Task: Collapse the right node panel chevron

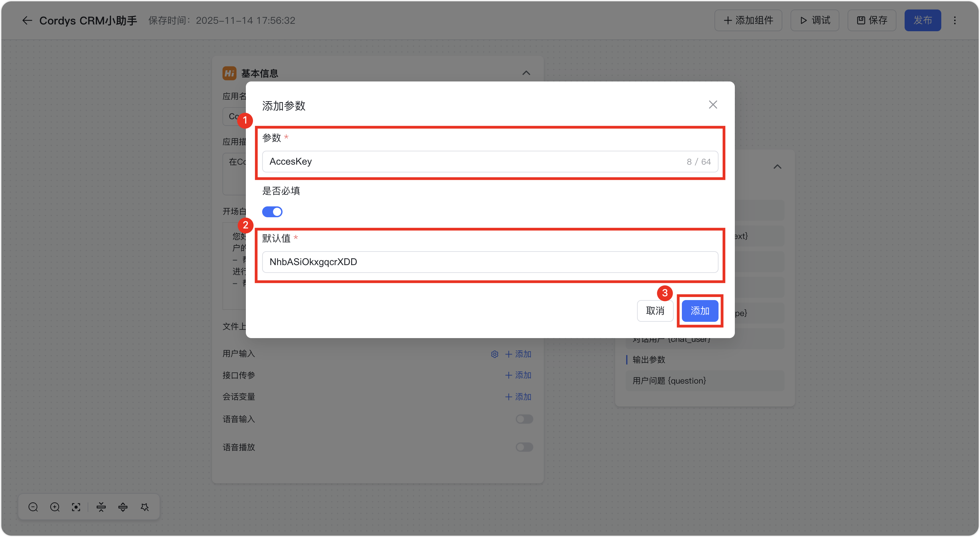Action: click(777, 167)
